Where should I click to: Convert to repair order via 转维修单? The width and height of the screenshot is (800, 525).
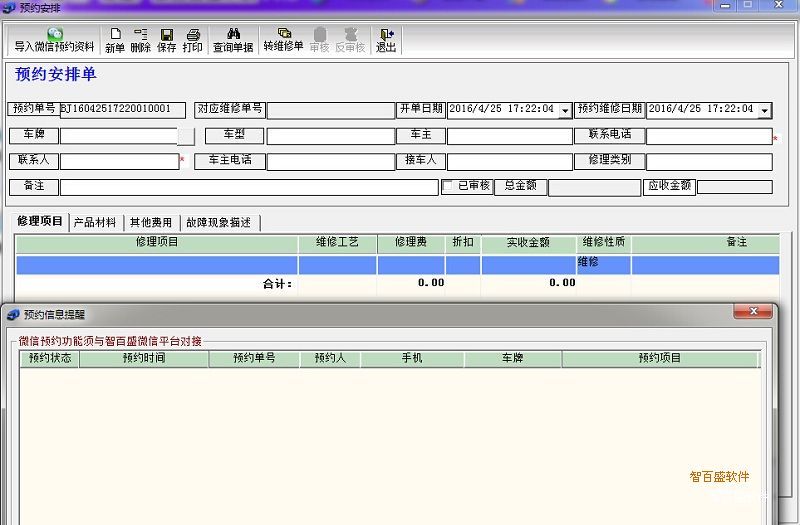[x=284, y=40]
